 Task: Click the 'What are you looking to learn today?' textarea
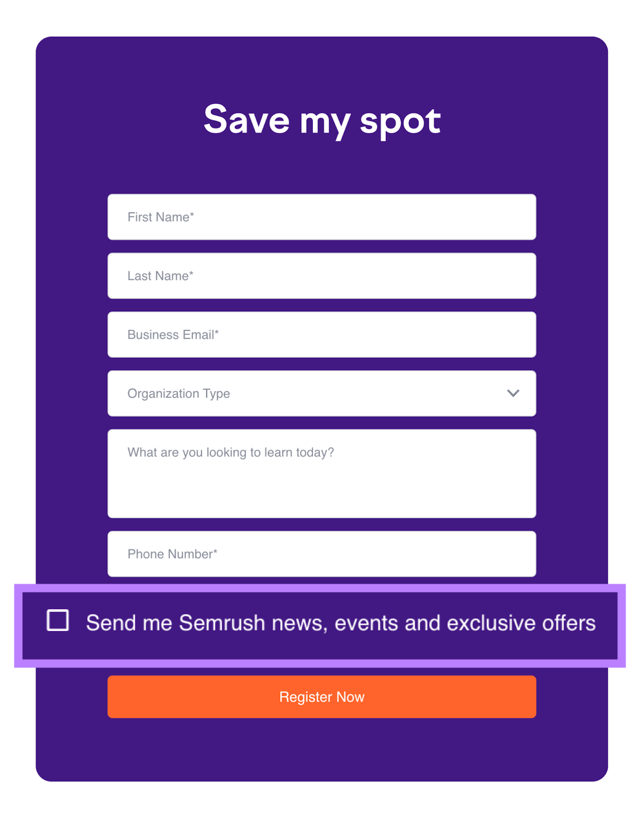coord(321,474)
